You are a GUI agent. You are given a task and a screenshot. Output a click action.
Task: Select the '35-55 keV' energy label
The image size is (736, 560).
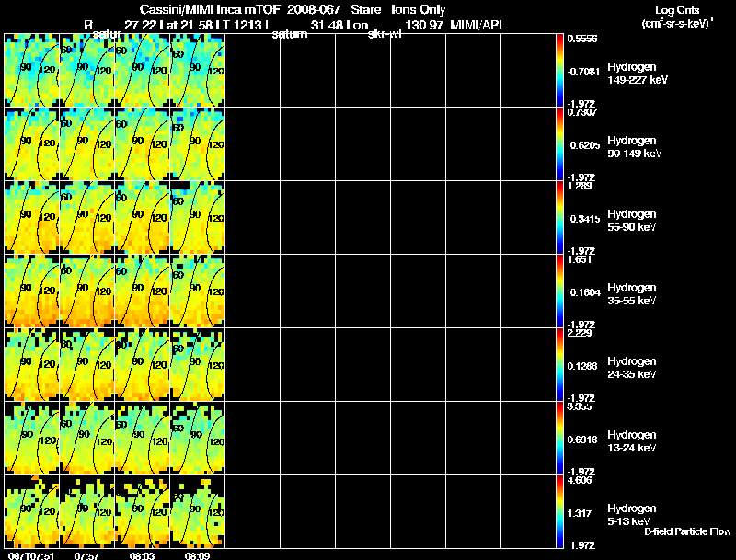point(632,301)
